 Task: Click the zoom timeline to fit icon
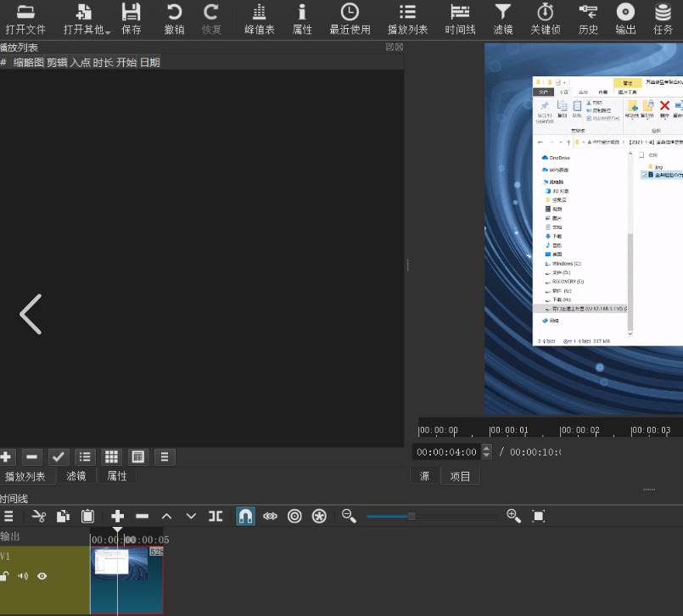539,516
